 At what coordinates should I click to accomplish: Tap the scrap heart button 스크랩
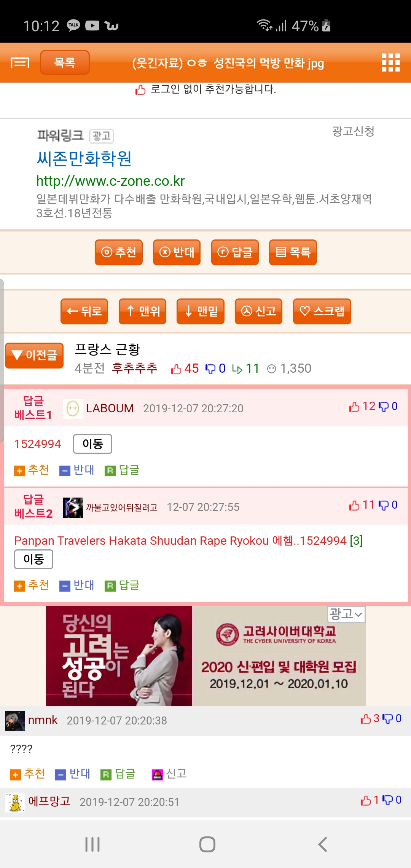tap(322, 311)
